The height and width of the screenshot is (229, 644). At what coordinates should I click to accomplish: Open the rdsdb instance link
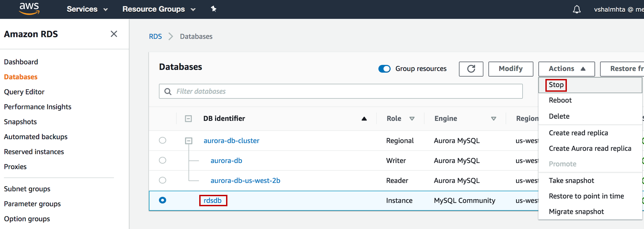click(x=213, y=200)
